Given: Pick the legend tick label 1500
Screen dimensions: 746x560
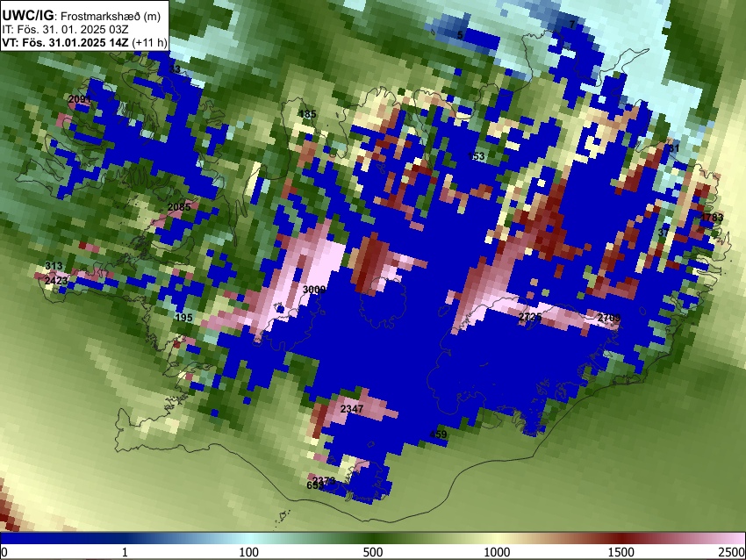Looking at the screenshot, I should (621, 552).
